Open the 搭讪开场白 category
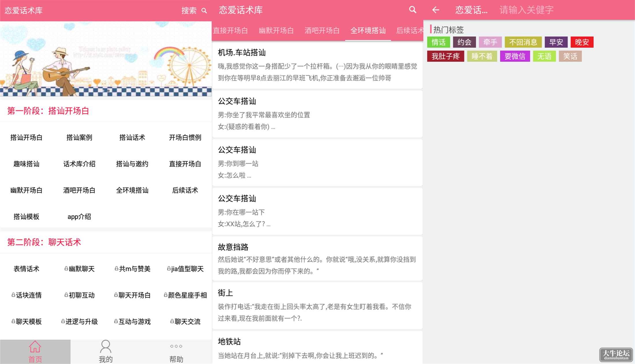The image size is (635, 364). point(26,137)
